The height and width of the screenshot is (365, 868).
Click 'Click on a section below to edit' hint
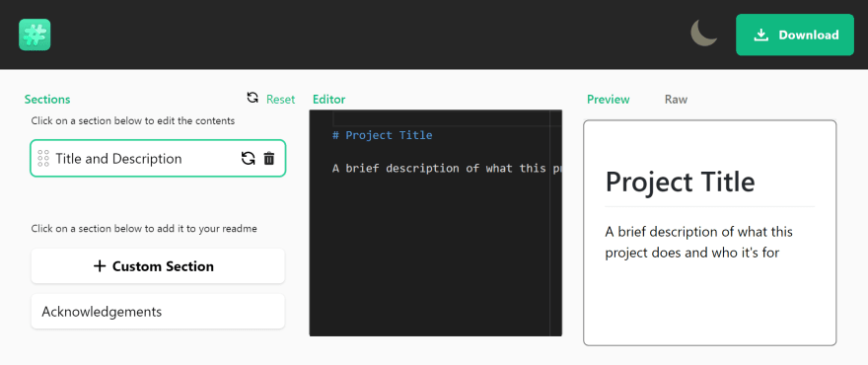click(x=133, y=120)
